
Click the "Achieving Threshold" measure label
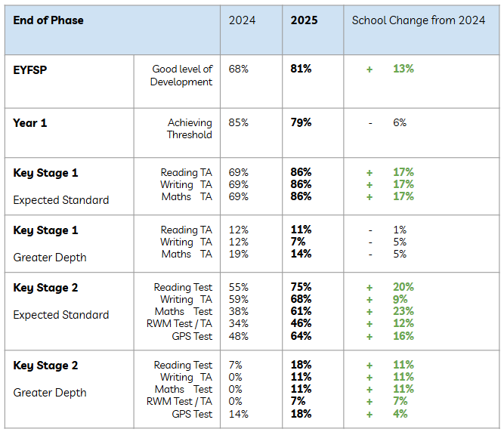(x=190, y=128)
